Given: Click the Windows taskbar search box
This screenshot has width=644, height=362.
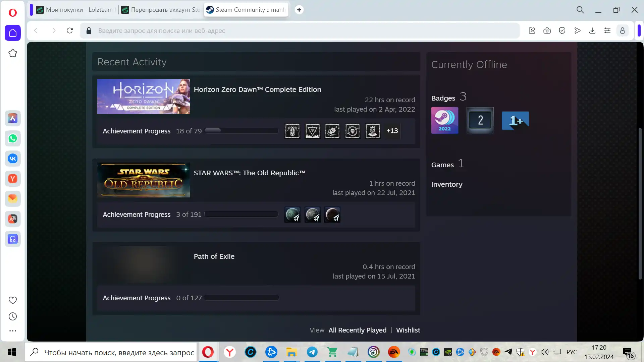Looking at the screenshot, I should (x=111, y=352).
